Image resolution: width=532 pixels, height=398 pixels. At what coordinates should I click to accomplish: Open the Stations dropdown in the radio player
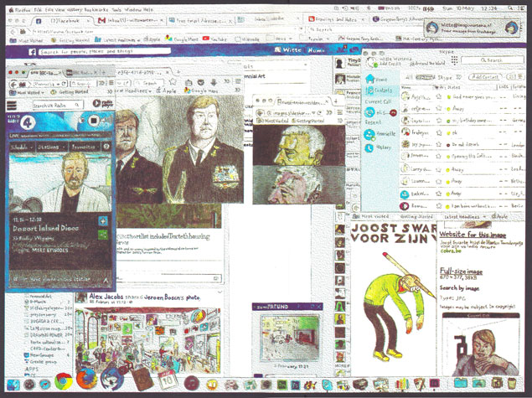click(52, 147)
